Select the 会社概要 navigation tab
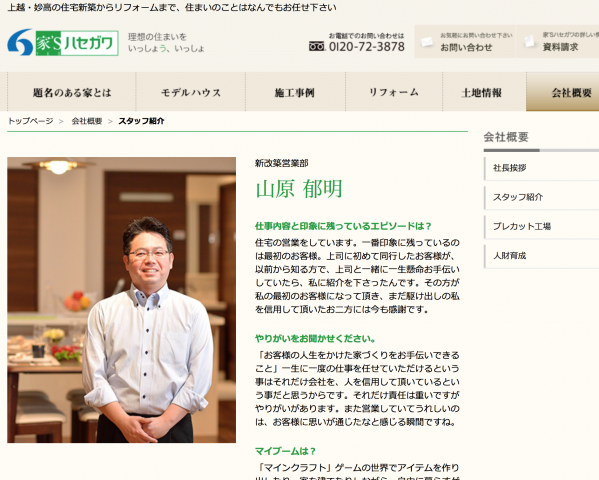 click(563, 92)
